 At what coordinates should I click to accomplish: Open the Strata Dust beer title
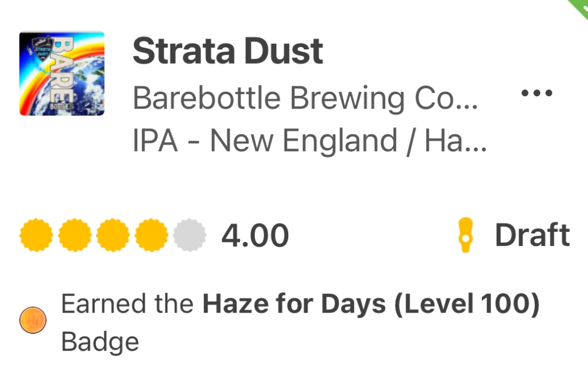point(228,52)
